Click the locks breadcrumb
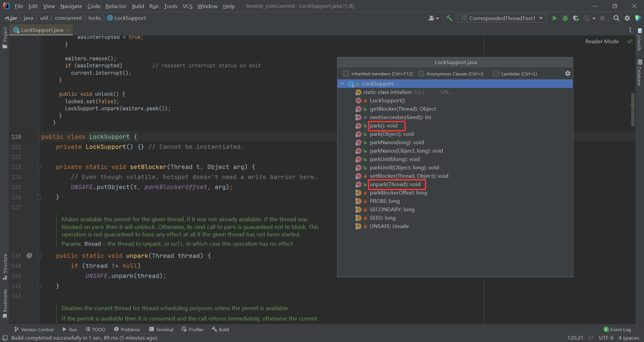644x342 pixels. (x=95, y=18)
